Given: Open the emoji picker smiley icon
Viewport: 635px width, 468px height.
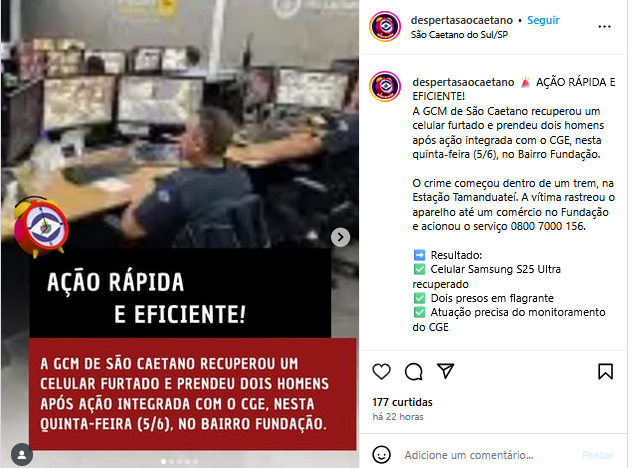Looking at the screenshot, I should pyautogui.click(x=381, y=455).
